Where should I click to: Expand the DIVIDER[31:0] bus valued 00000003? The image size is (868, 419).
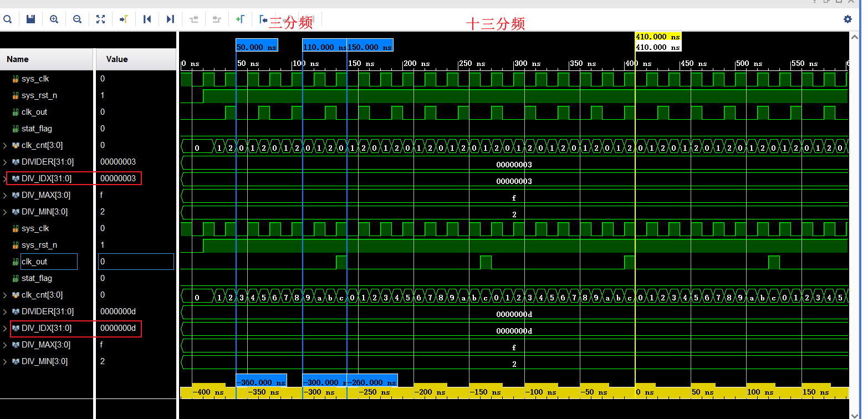(6, 162)
